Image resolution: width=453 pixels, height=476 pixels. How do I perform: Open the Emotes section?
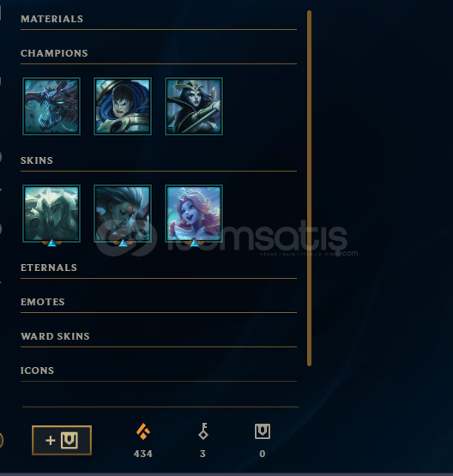click(x=43, y=302)
